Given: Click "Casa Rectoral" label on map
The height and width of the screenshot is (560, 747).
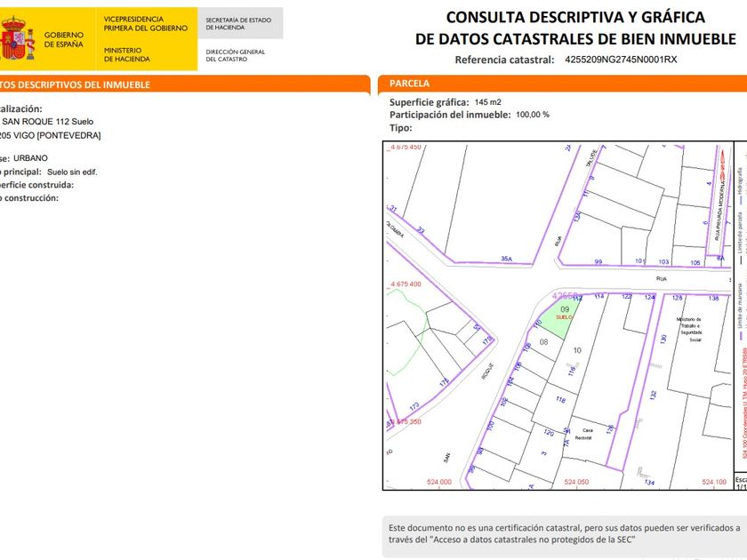Looking at the screenshot, I should tap(584, 434).
